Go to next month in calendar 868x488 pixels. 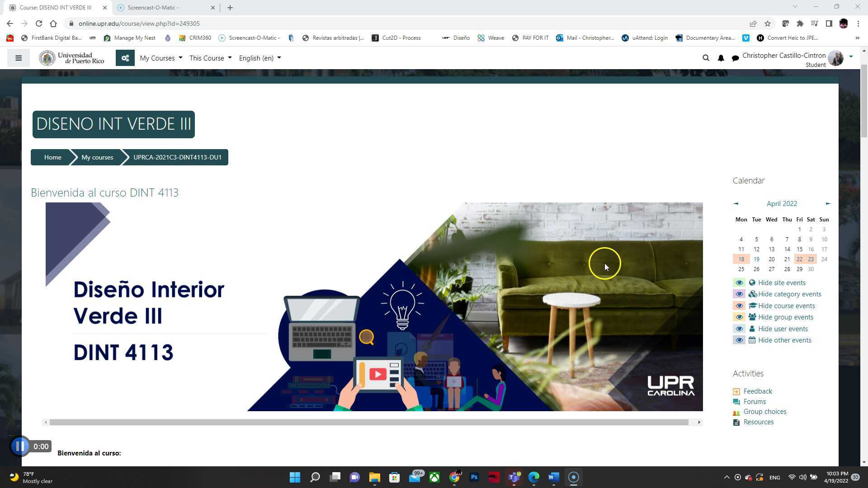click(x=828, y=204)
